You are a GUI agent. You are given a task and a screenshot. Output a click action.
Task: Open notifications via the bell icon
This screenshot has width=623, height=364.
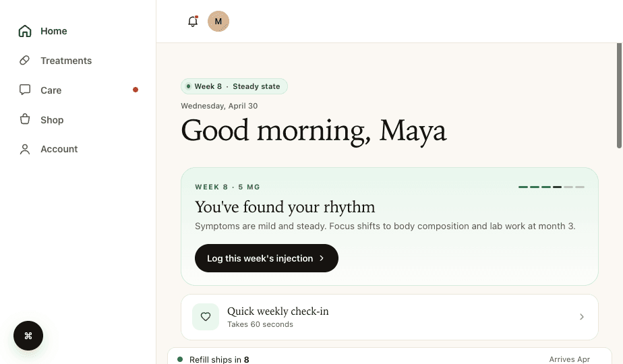[x=193, y=22]
